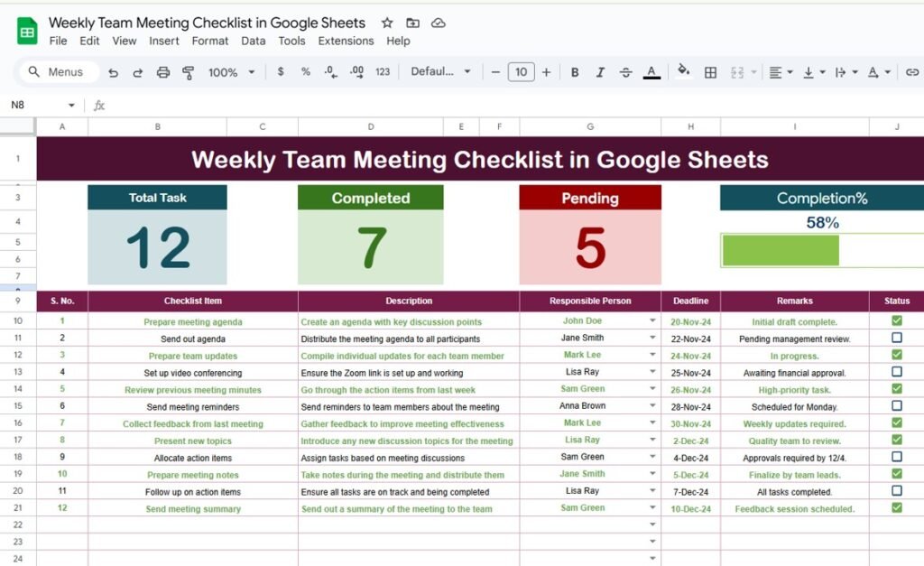Uncheck Status for Prepare meeting agenda
The image size is (924, 566).
pos(896,321)
